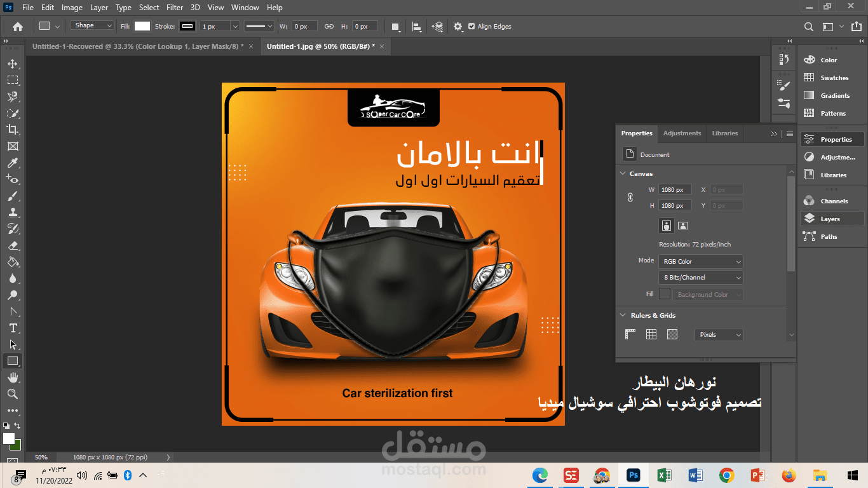The width and height of the screenshot is (868, 488).
Task: Toggle the rulers icon in Rulers & Grids
Action: click(x=630, y=334)
